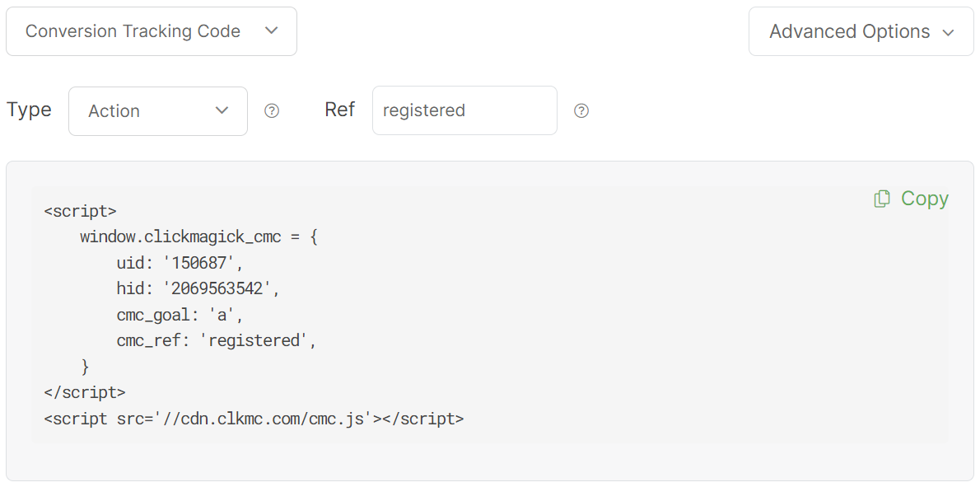This screenshot has height=487, width=980.
Task: Click the Ref label text
Action: (x=340, y=110)
